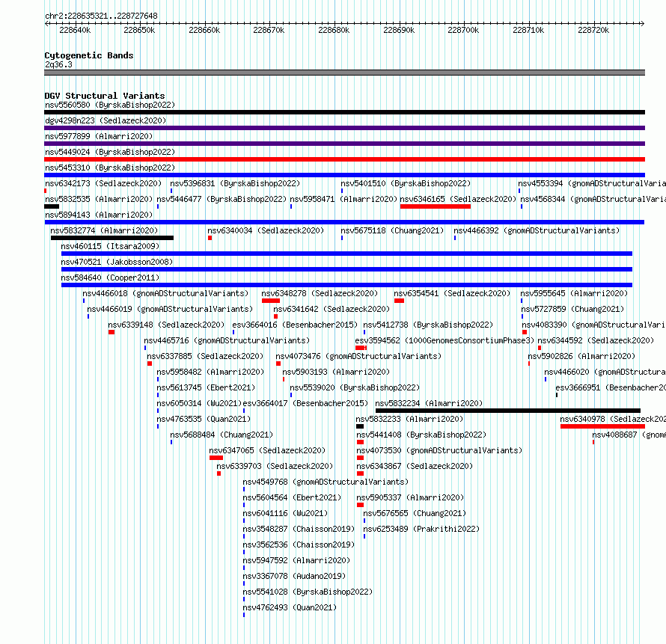Image resolution: width=666 pixels, height=644 pixels.
Task: Open nsv5977899 (Almarri2020) variant label
Action: [x=99, y=136]
